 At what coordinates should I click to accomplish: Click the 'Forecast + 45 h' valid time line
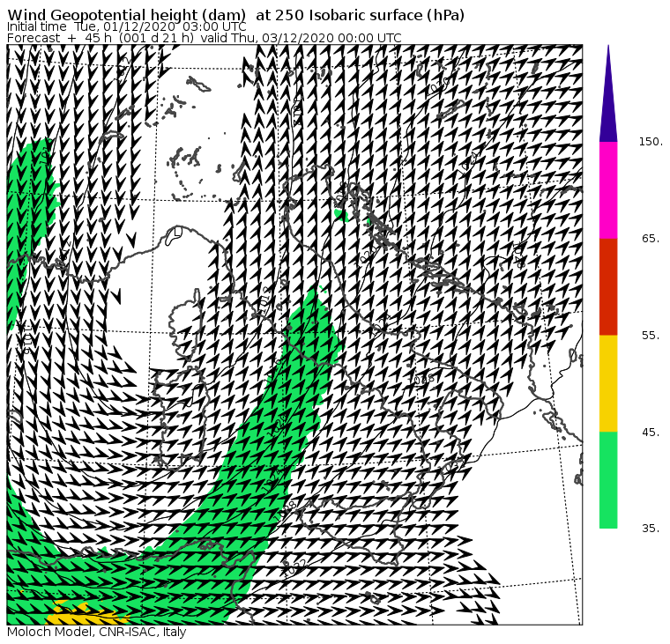(x=205, y=38)
